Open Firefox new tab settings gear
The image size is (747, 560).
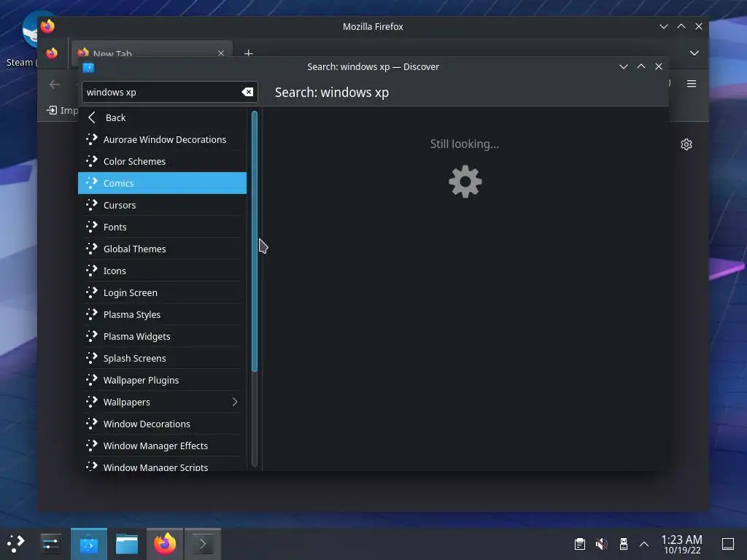(686, 144)
